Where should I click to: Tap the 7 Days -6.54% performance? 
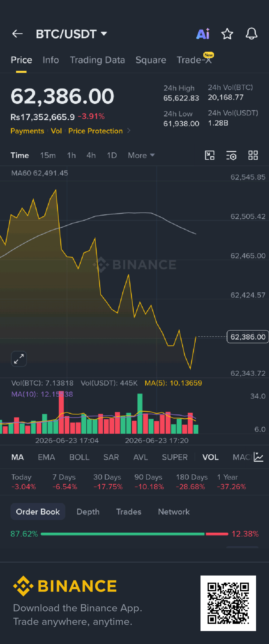pos(65,482)
